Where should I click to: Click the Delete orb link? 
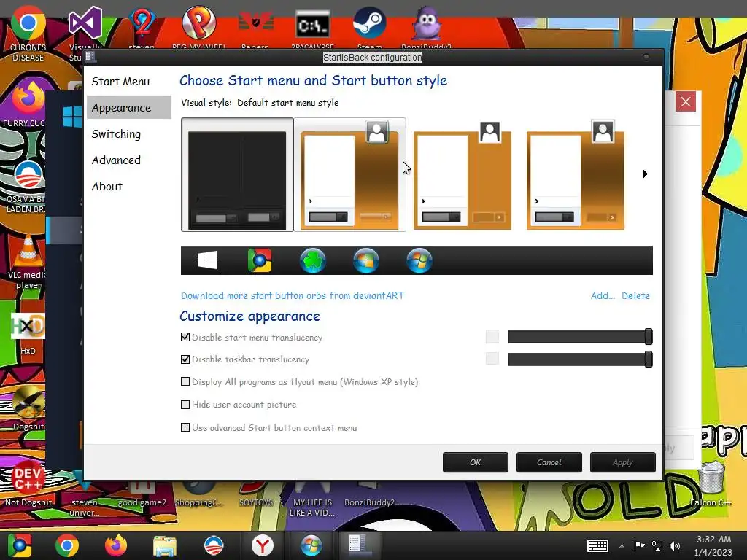click(x=635, y=295)
